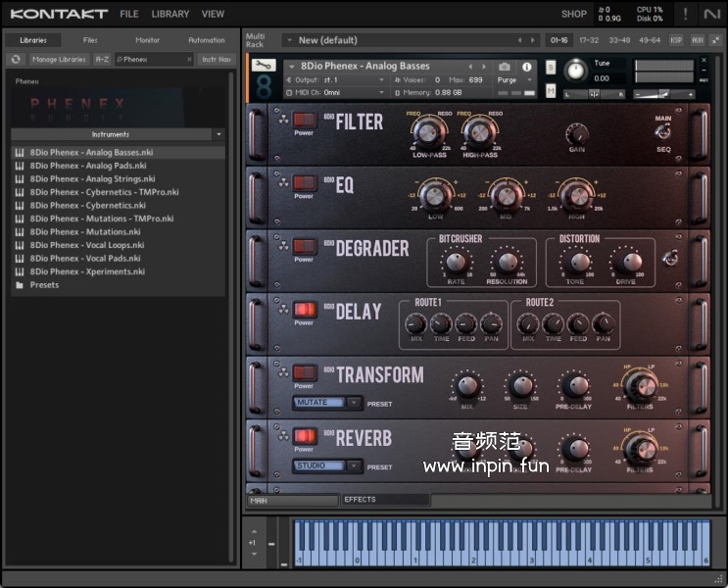Solo the instrument with S button
Screen dimensions: 728x588
tap(551, 67)
